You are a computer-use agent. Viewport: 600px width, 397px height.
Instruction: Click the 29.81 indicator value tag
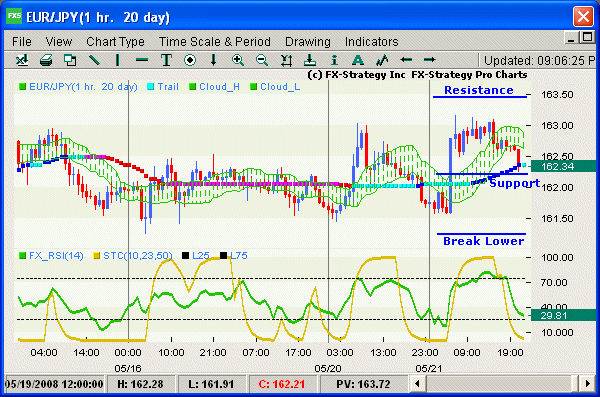click(x=563, y=315)
